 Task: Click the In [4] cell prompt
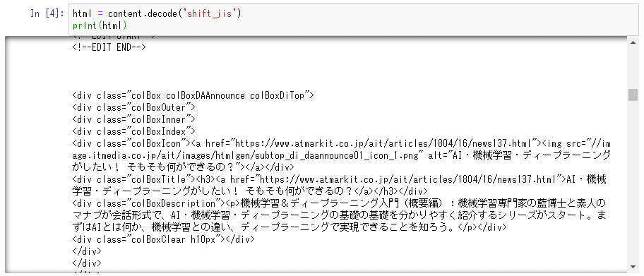47,13
